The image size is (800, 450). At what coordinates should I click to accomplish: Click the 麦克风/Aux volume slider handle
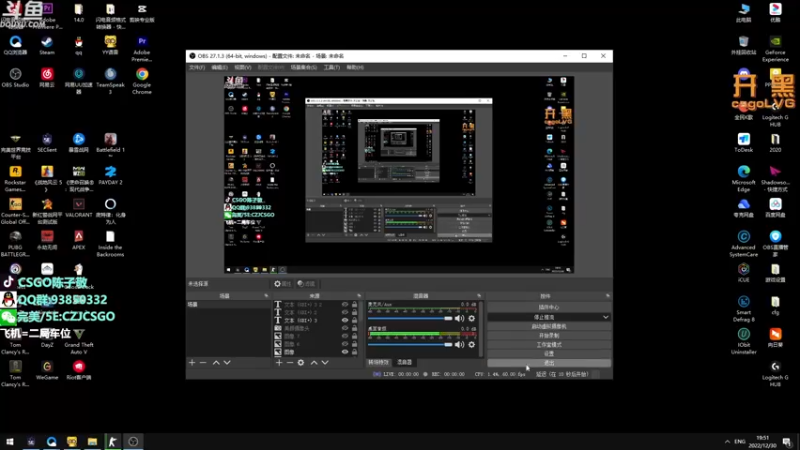[x=448, y=318]
